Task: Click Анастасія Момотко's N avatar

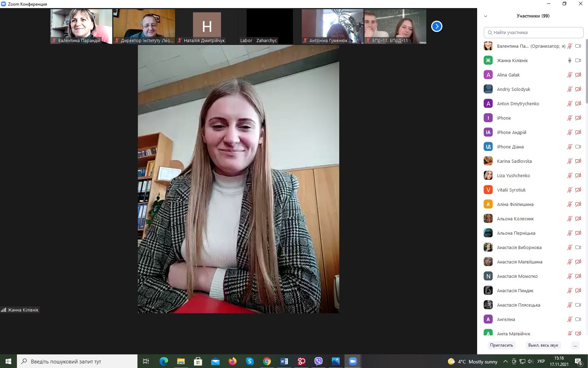Action: [x=488, y=276]
